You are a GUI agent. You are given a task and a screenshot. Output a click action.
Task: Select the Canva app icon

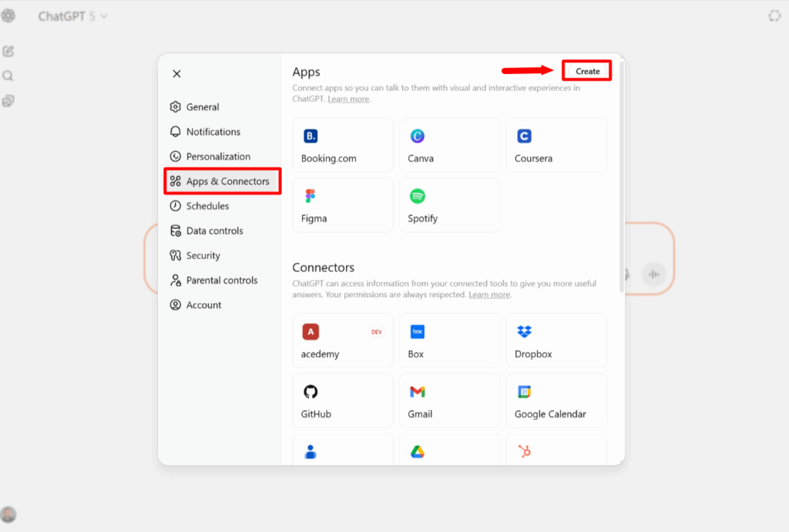tap(418, 136)
